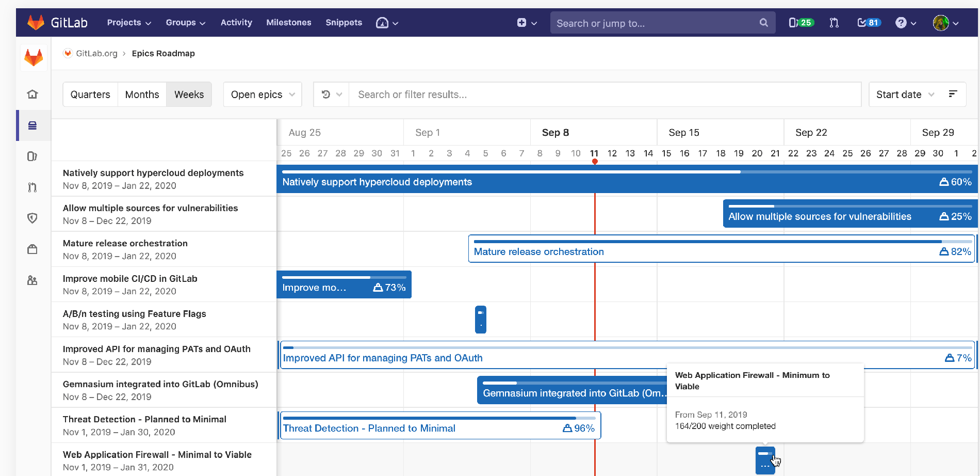Open the recent searches history dropdown

[332, 94]
